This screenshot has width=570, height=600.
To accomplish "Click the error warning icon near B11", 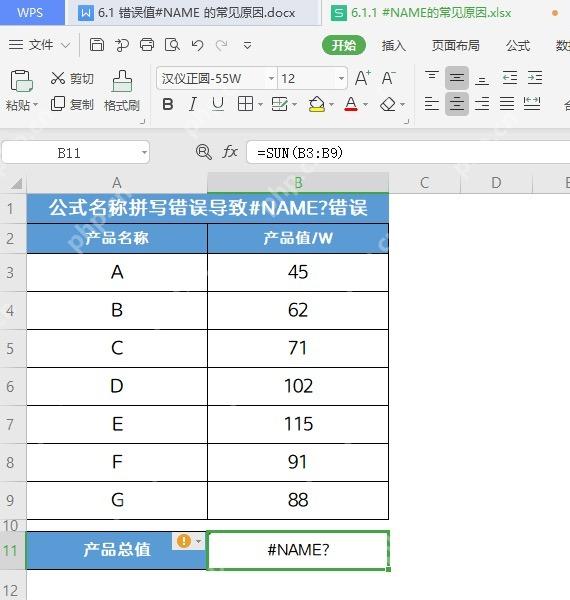I will [184, 541].
